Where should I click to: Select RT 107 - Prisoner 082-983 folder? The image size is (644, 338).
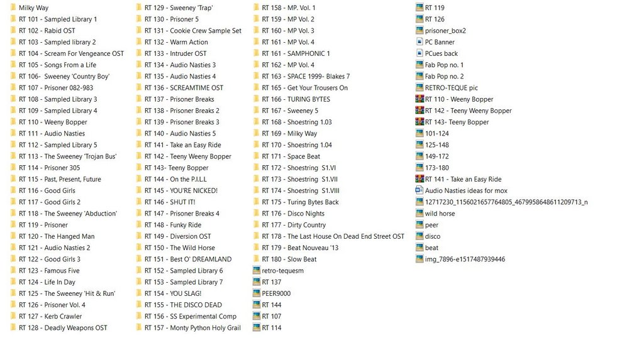click(x=56, y=87)
